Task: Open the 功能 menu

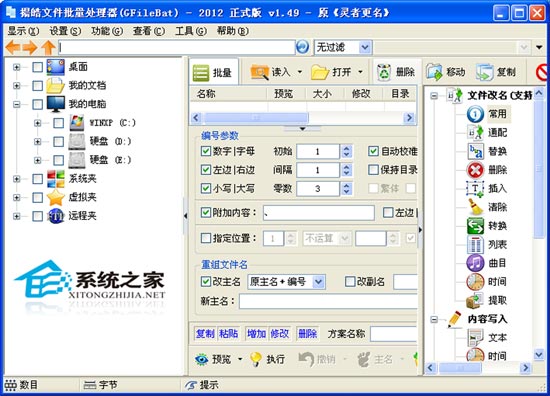Action: tap(107, 31)
